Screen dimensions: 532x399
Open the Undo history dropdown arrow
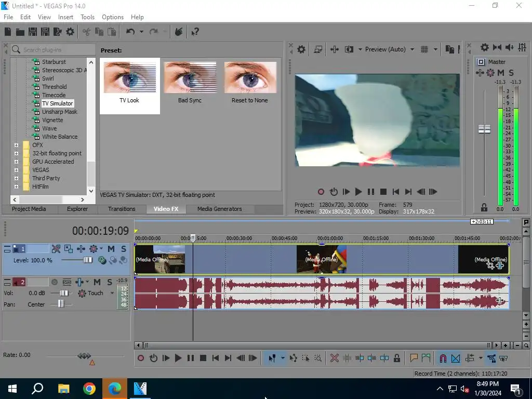click(141, 32)
